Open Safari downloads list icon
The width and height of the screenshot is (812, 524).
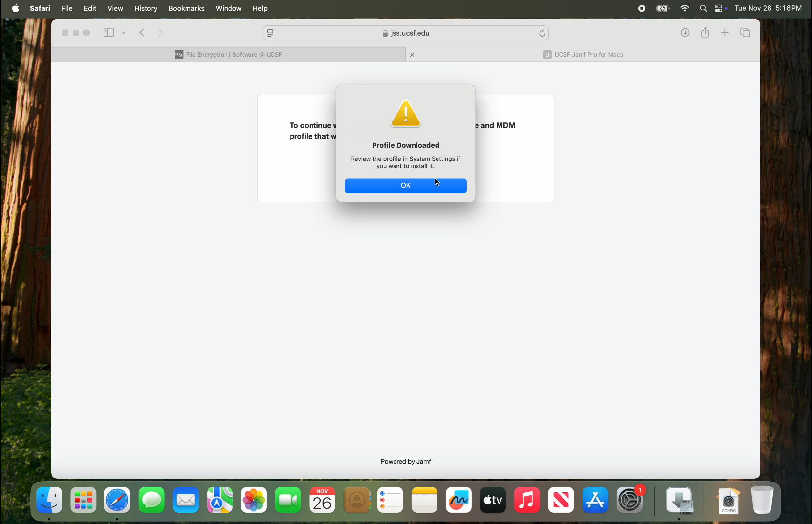(685, 33)
